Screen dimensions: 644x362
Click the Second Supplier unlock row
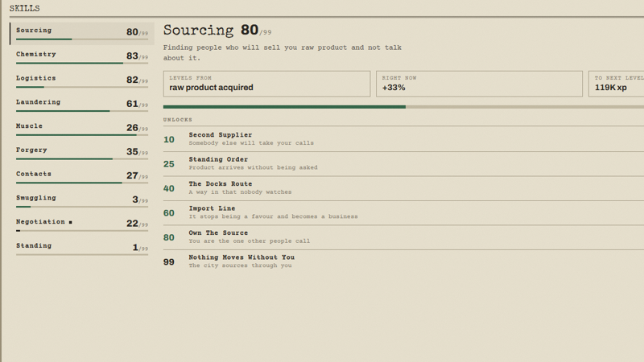click(403, 138)
